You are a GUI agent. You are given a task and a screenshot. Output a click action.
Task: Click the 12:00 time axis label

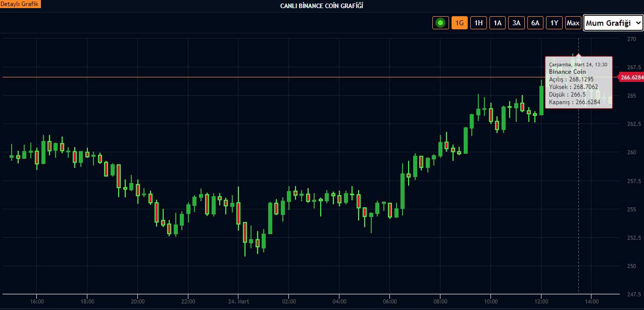click(541, 301)
